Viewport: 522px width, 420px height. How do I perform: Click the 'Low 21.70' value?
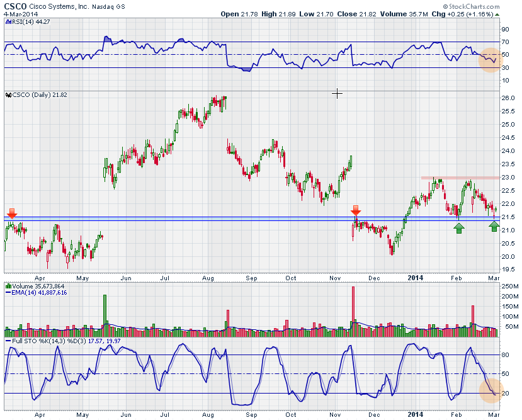pyautogui.click(x=316, y=14)
